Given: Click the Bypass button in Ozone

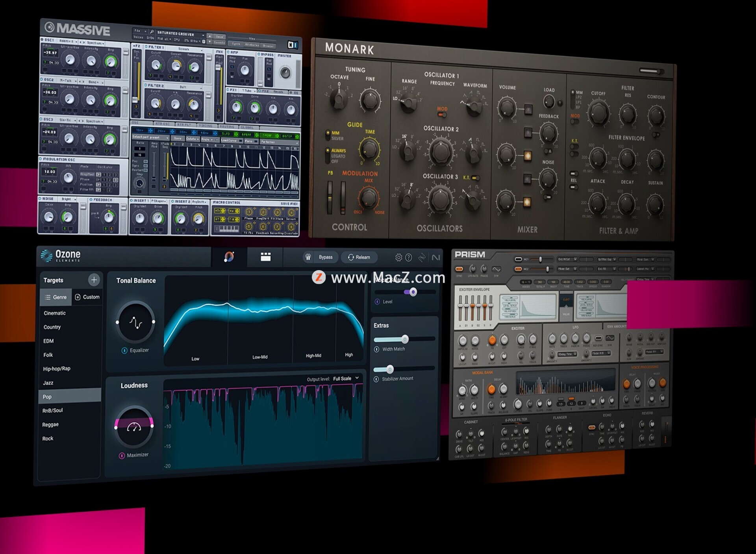Looking at the screenshot, I should click(326, 257).
